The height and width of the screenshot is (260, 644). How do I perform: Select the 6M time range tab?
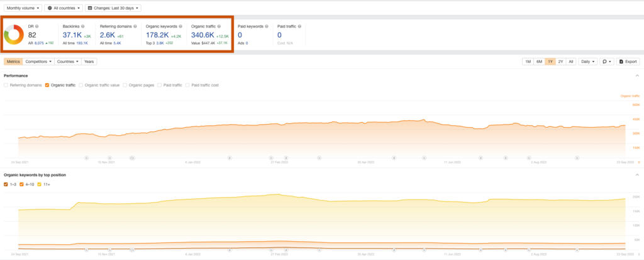coord(539,62)
